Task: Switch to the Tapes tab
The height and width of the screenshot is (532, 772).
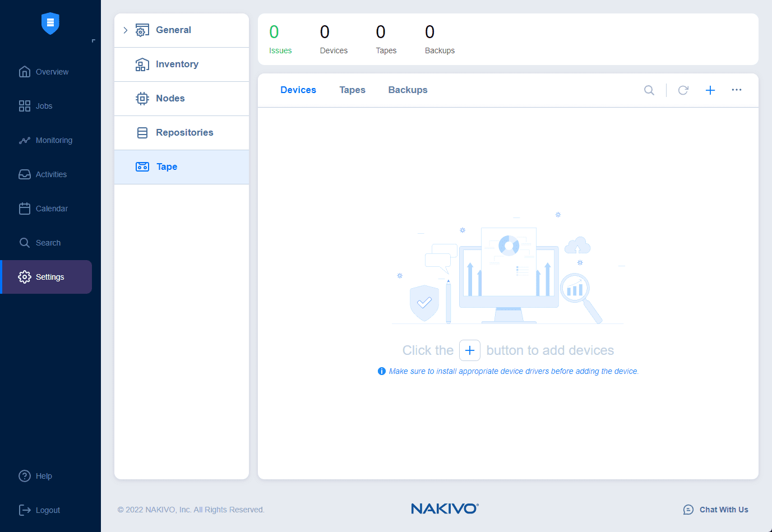Action: 352,90
